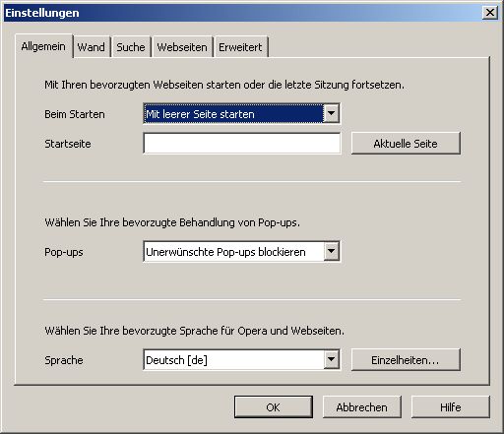Screen dimensions: 504x434
Task: Click the Abbrechen button
Action: [x=362, y=406]
